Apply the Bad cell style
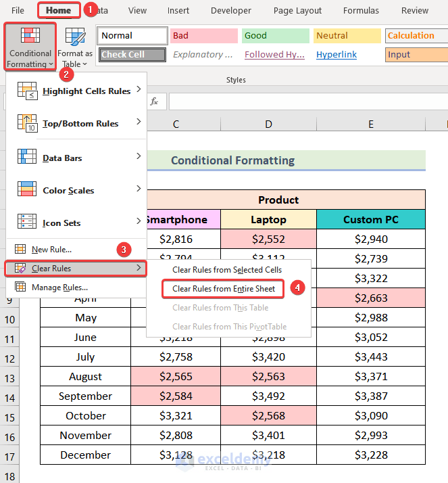The width and height of the screenshot is (448, 483). pos(203,35)
